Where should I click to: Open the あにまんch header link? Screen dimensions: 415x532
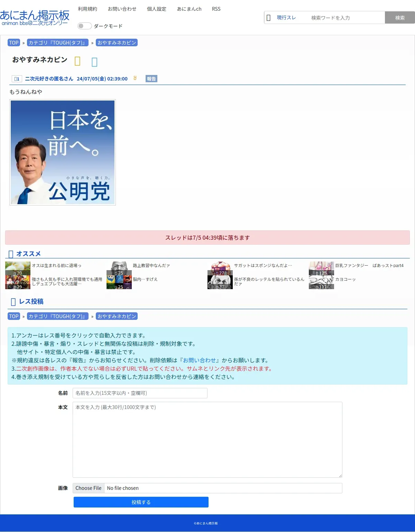pyautogui.click(x=189, y=9)
